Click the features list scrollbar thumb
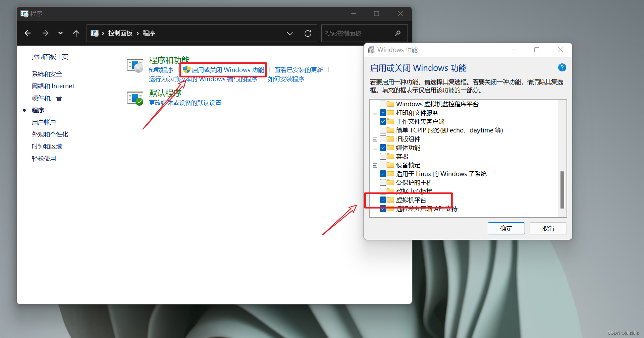The height and width of the screenshot is (338, 644). tap(562, 190)
